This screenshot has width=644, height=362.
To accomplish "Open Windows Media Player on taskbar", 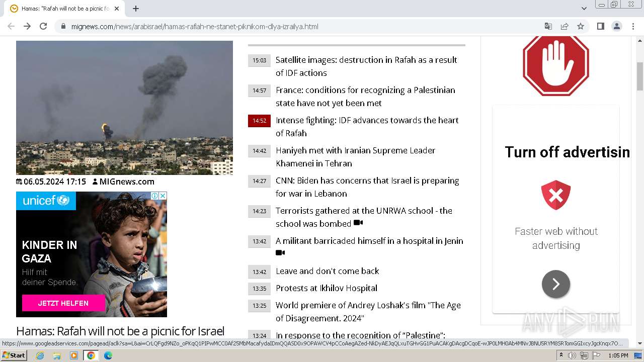I will click(74, 355).
